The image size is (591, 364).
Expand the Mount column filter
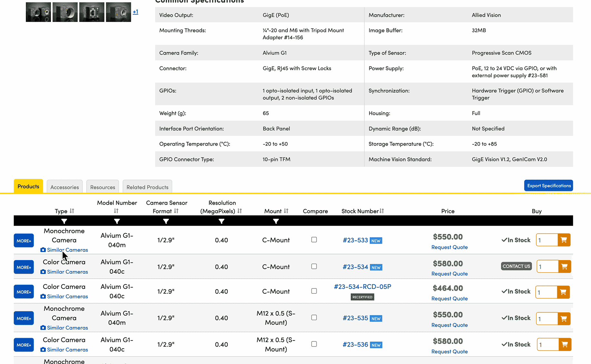[276, 221]
